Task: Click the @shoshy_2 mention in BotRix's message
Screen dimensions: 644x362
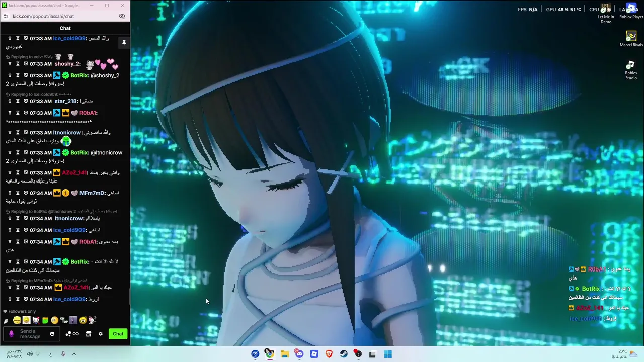Action: click(105, 76)
